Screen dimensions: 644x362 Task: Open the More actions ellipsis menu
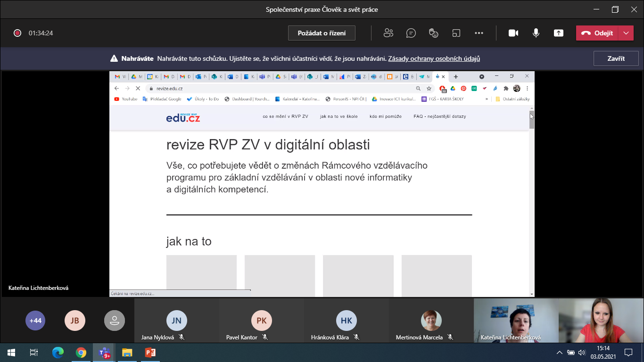[479, 33]
